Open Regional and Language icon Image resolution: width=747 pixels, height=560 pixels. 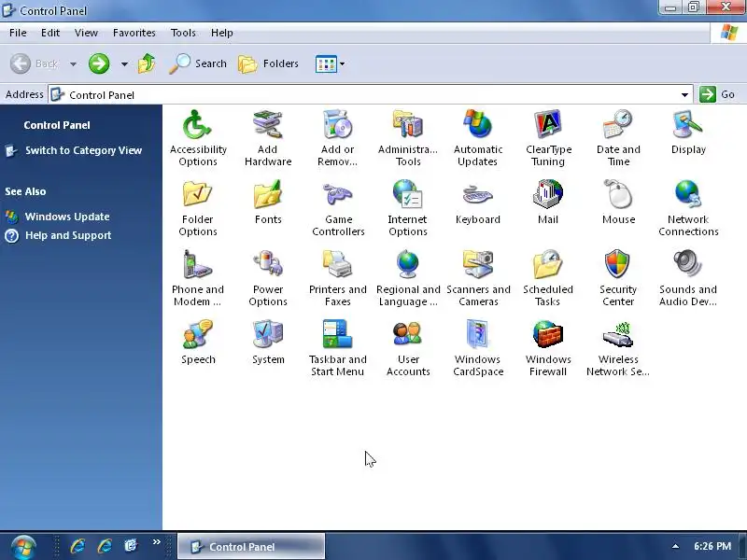pos(408,264)
